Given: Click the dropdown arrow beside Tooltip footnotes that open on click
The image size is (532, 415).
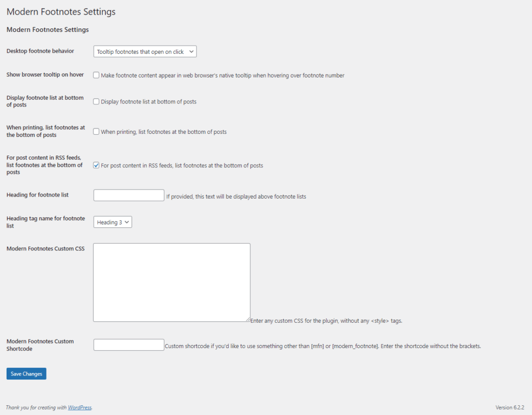Looking at the screenshot, I should click(x=191, y=52).
